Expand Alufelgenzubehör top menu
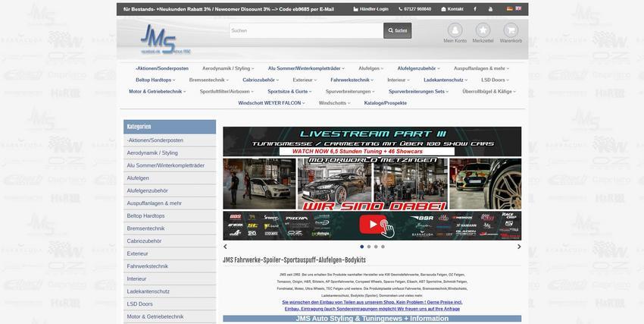Image resolution: width=644 pixels, height=324 pixels. (x=418, y=68)
